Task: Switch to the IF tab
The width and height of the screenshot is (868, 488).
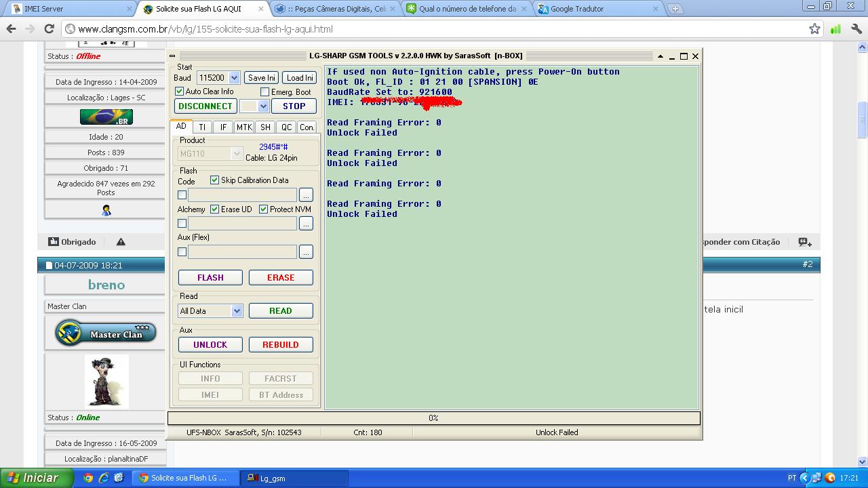Action: pyautogui.click(x=223, y=127)
